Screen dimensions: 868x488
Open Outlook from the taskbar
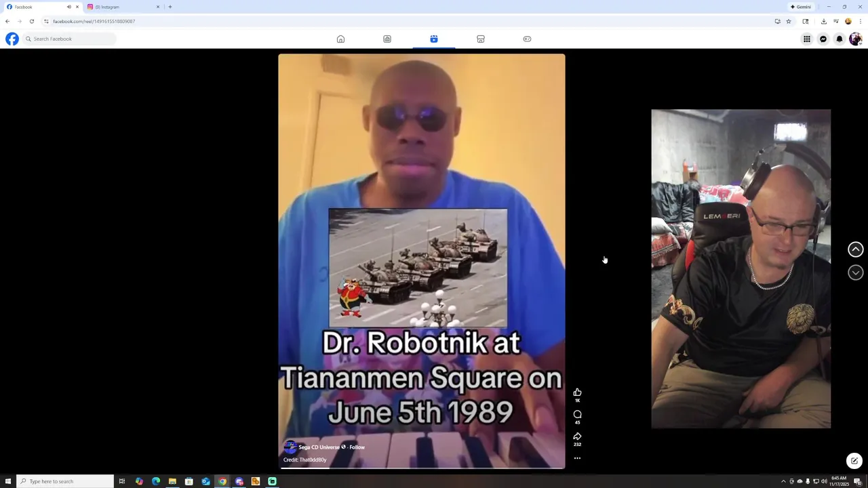click(x=205, y=481)
